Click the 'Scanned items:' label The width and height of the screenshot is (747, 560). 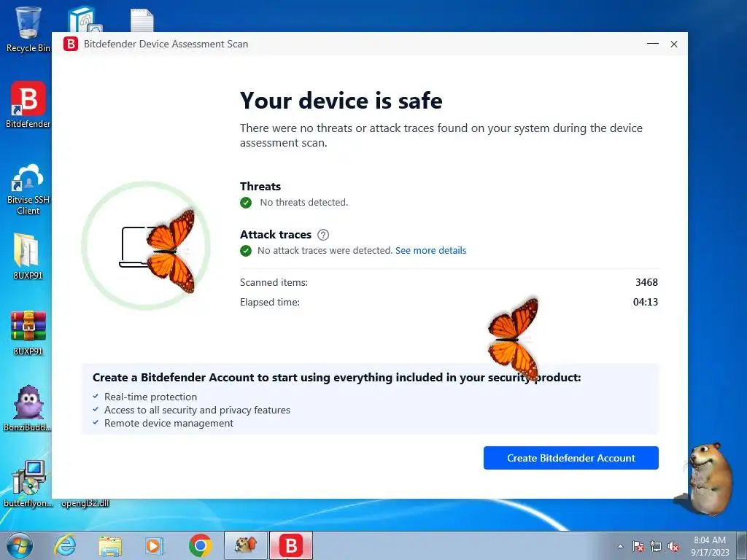pos(274,282)
